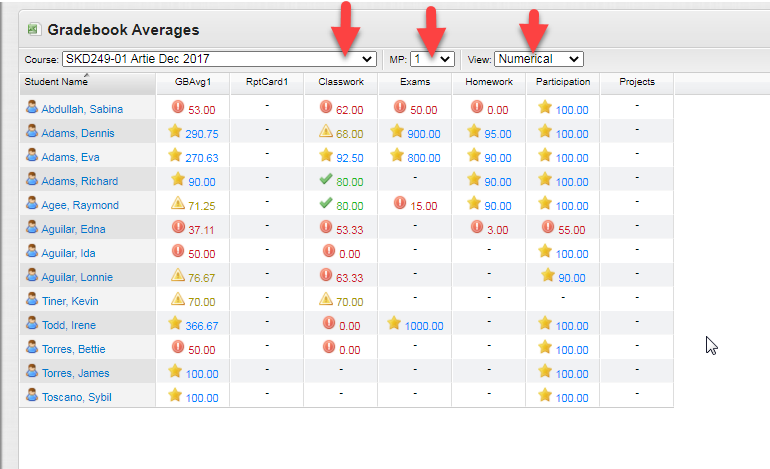Open student Aguilar, Ida
This screenshot has height=469, width=770.
68,253
